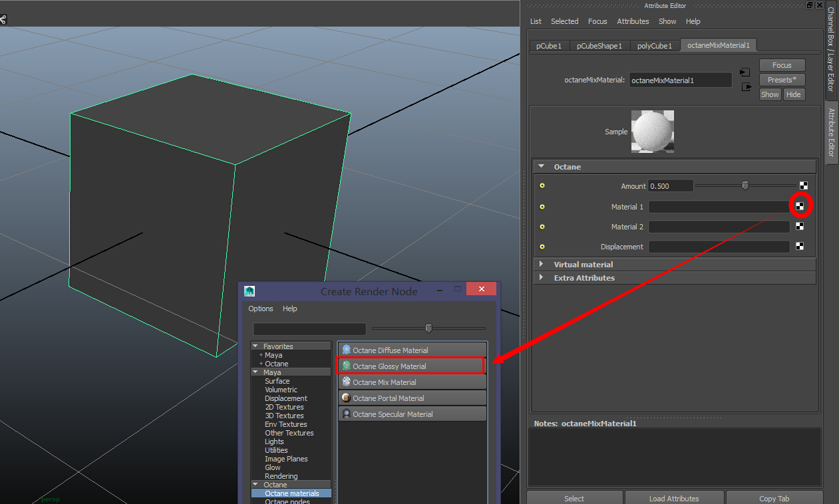Image resolution: width=839 pixels, height=504 pixels.
Task: Click the Material 2 checkered connect button
Action: point(800,226)
